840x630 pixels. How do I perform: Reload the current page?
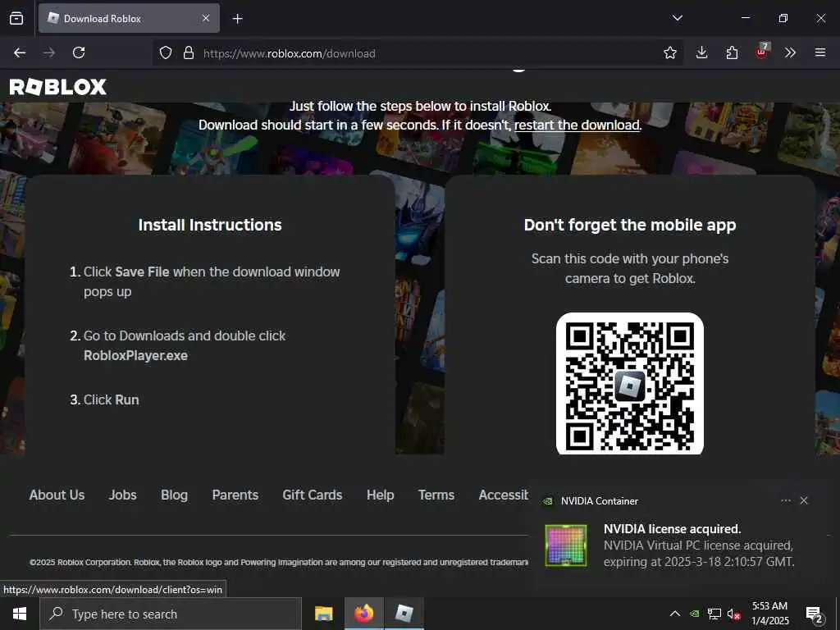pos(79,52)
